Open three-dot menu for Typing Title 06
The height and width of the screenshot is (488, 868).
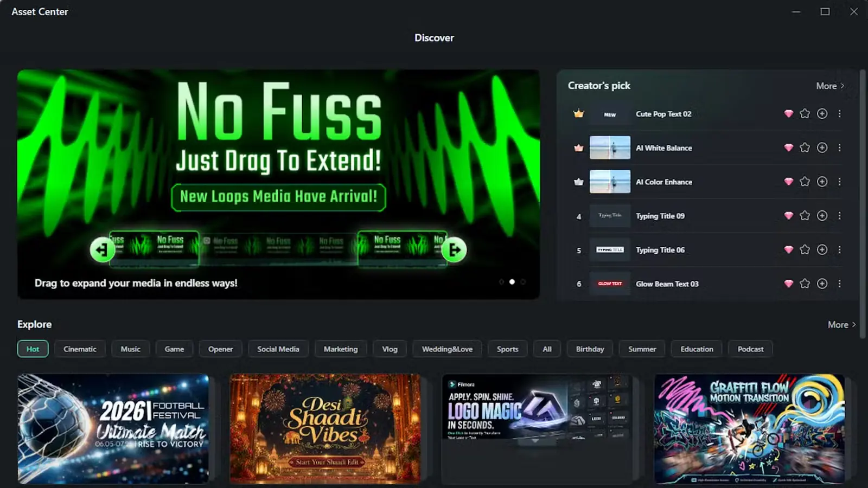point(839,249)
